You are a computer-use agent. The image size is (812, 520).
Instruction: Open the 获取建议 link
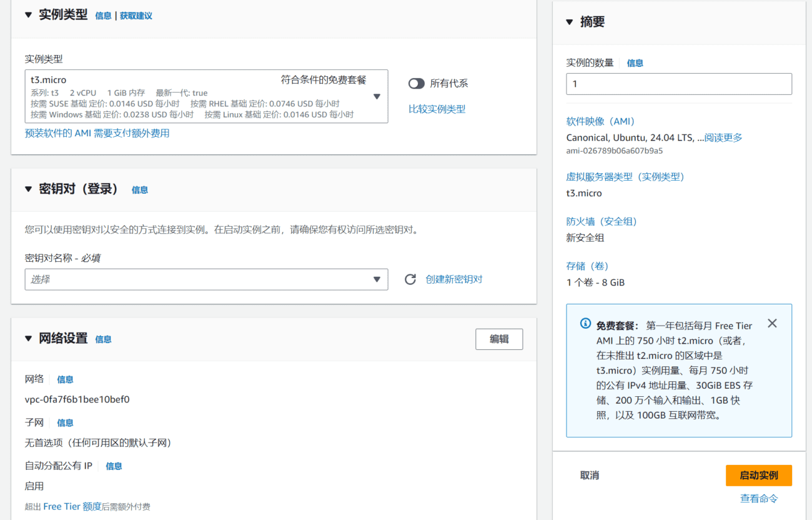click(136, 15)
